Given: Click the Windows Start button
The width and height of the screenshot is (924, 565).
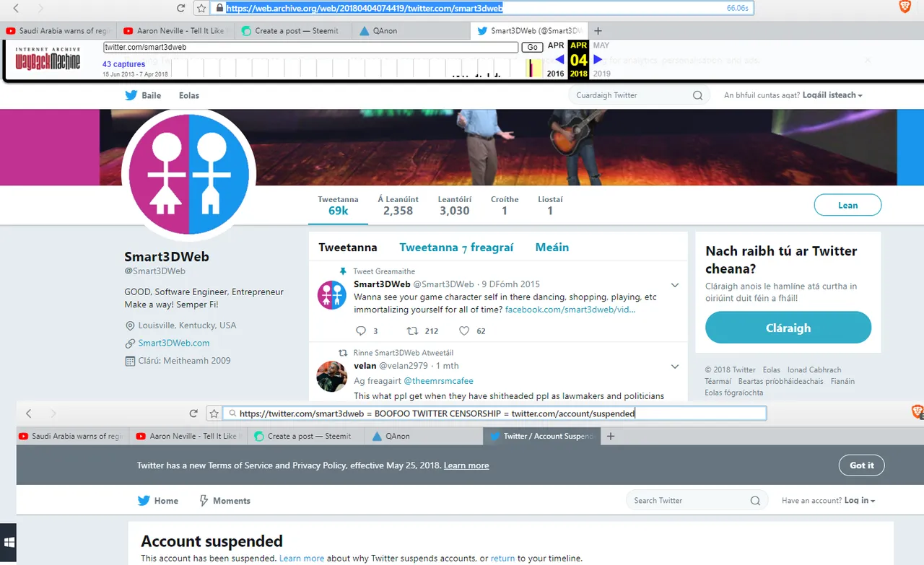Looking at the screenshot, I should [9, 542].
